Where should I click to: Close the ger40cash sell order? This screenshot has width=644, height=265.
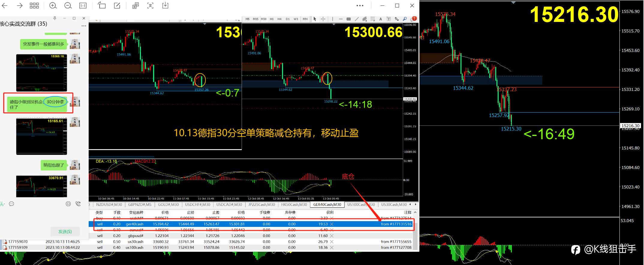[332, 224]
